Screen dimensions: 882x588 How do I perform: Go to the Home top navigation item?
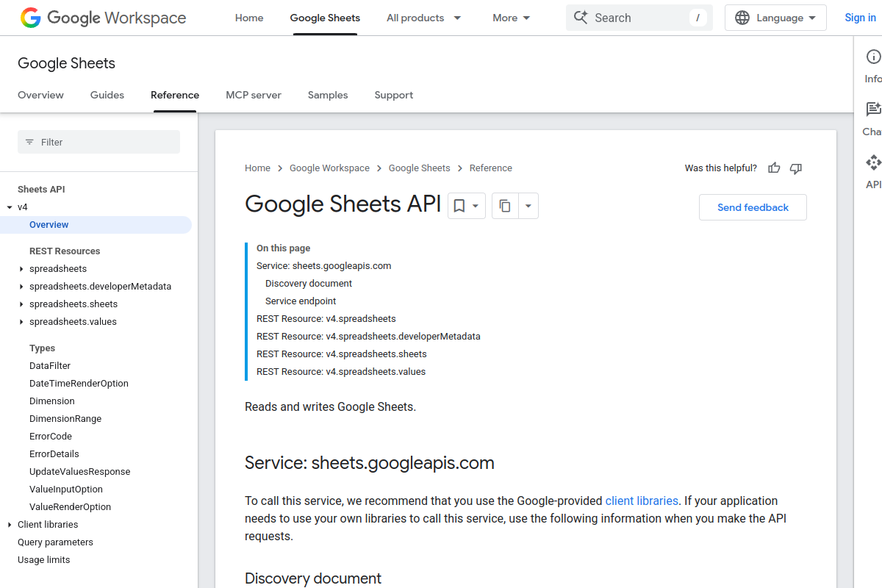(249, 18)
